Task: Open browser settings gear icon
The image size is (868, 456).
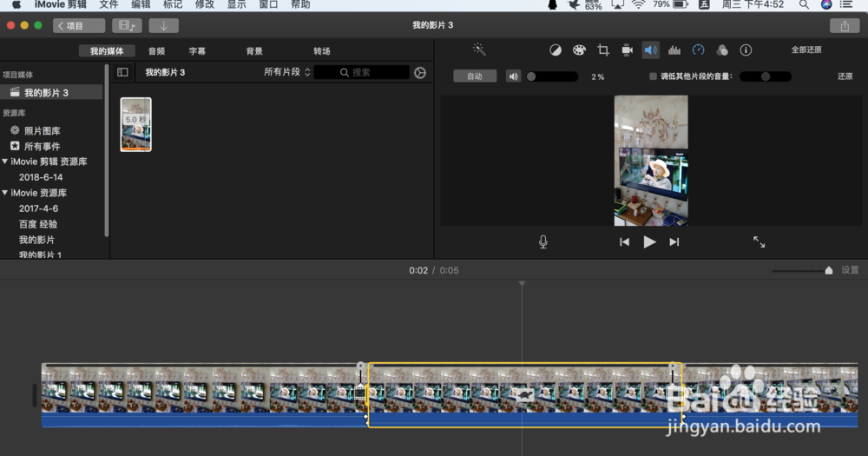Action: tap(420, 73)
